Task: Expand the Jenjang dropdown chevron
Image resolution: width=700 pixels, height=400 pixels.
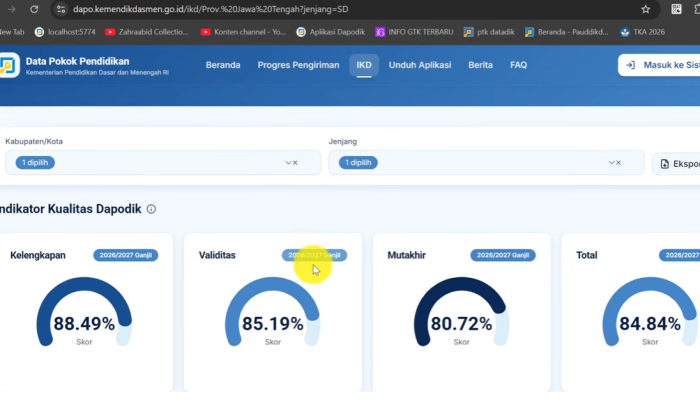Action: tap(612, 162)
